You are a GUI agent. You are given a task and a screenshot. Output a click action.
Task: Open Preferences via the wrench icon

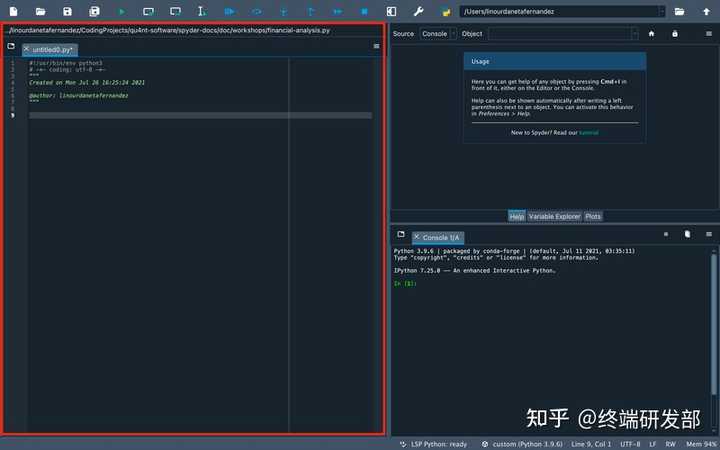418,11
